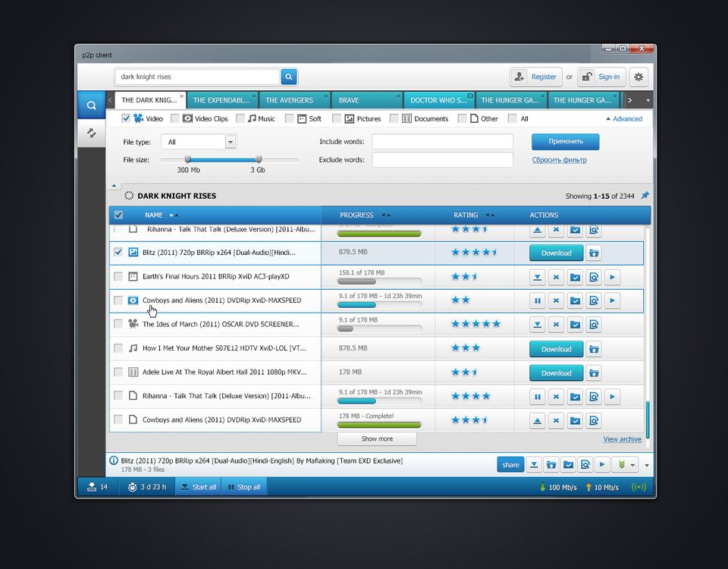728x569 pixels.
Task: Switch to the BRAVE tab
Action: (x=366, y=100)
